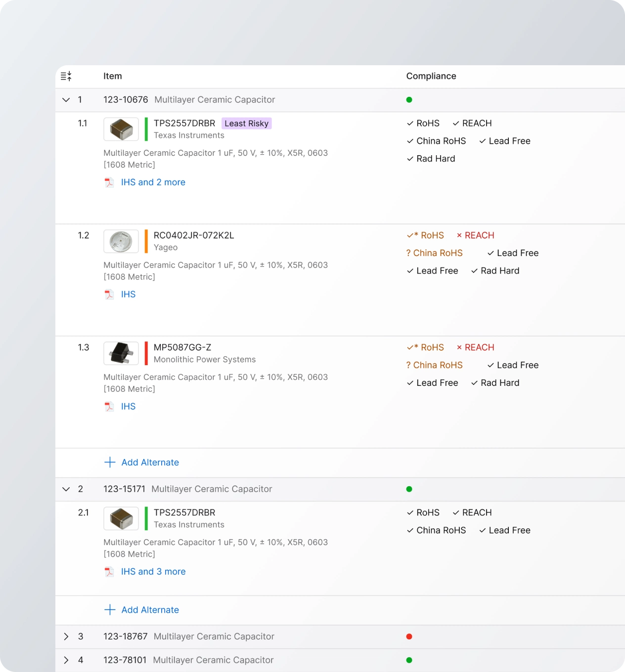Click the Least Risky badge

click(x=246, y=124)
